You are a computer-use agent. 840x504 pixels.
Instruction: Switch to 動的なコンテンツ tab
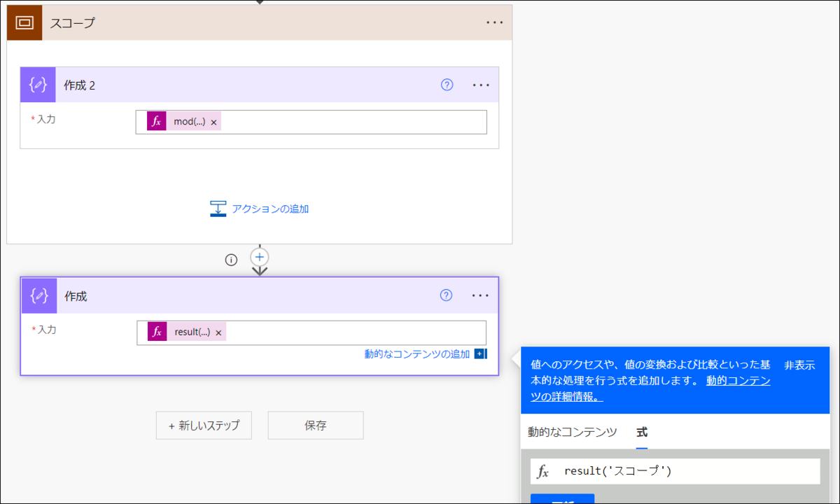click(x=573, y=432)
